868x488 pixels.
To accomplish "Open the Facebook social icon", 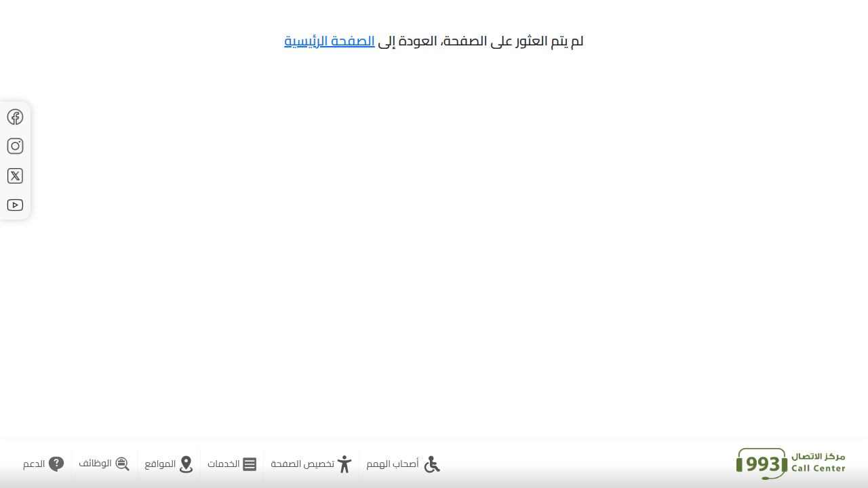I will (x=15, y=117).
